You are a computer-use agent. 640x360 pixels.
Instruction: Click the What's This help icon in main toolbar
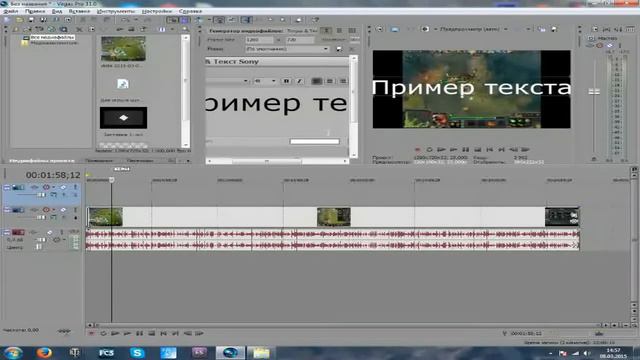click(315, 20)
